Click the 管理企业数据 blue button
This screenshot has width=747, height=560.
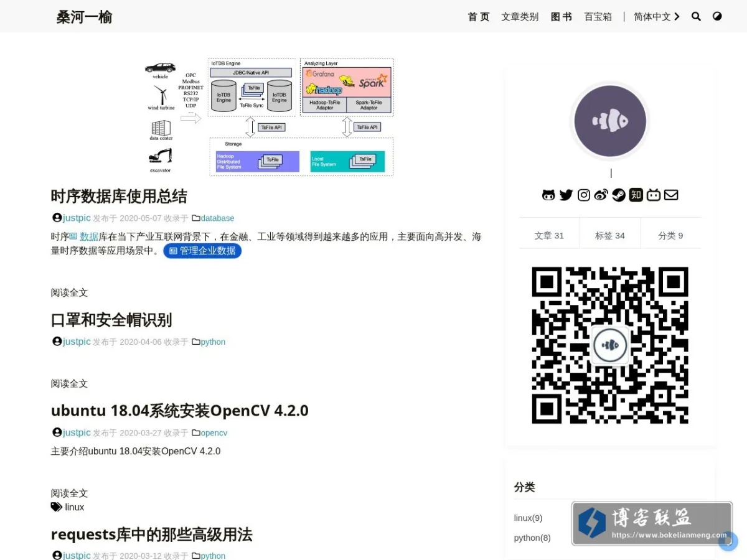pyautogui.click(x=202, y=251)
